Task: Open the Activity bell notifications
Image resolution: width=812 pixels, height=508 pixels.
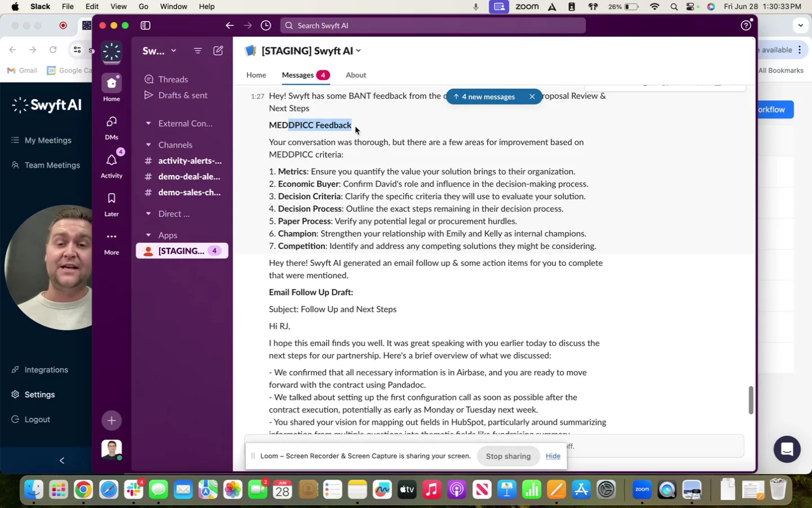Action: 111,165
